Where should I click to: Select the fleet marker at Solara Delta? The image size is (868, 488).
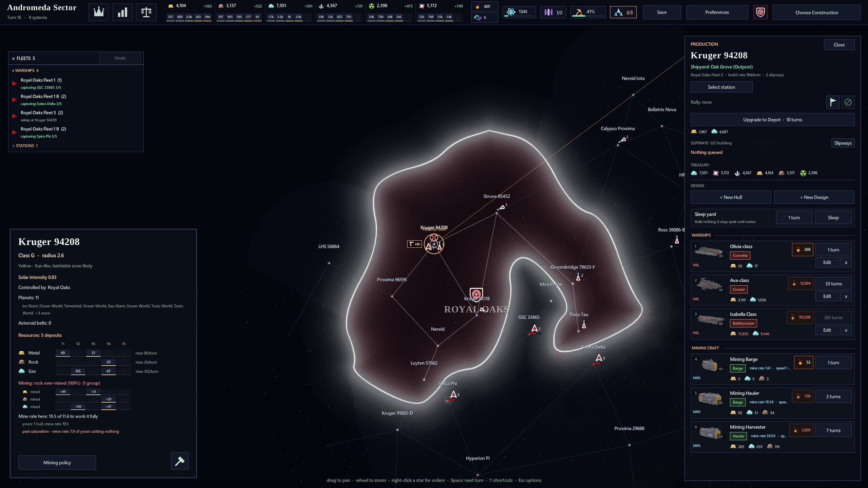coord(599,358)
